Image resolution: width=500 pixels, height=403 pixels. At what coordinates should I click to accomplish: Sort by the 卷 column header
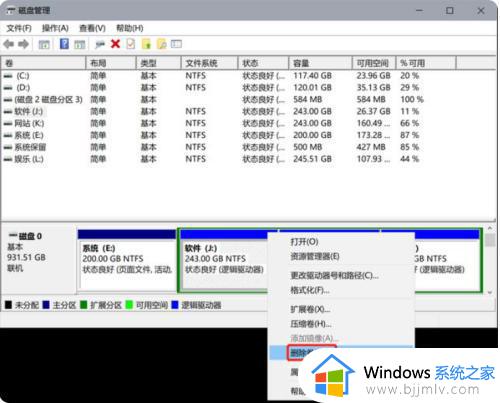click(44, 63)
